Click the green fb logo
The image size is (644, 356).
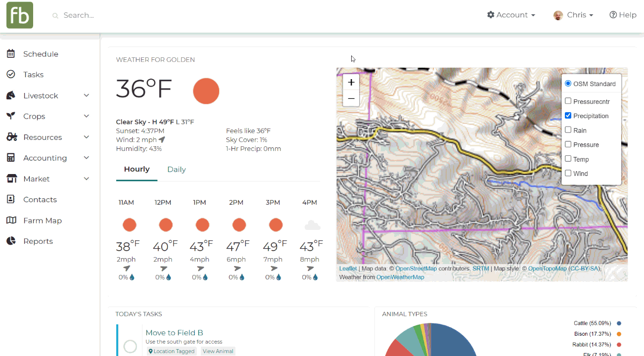tap(20, 15)
